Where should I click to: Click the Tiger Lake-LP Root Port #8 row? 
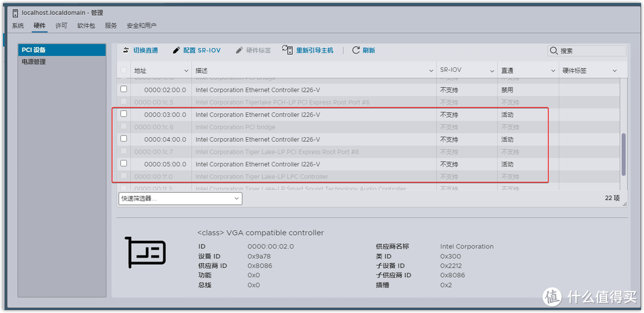[368, 151]
